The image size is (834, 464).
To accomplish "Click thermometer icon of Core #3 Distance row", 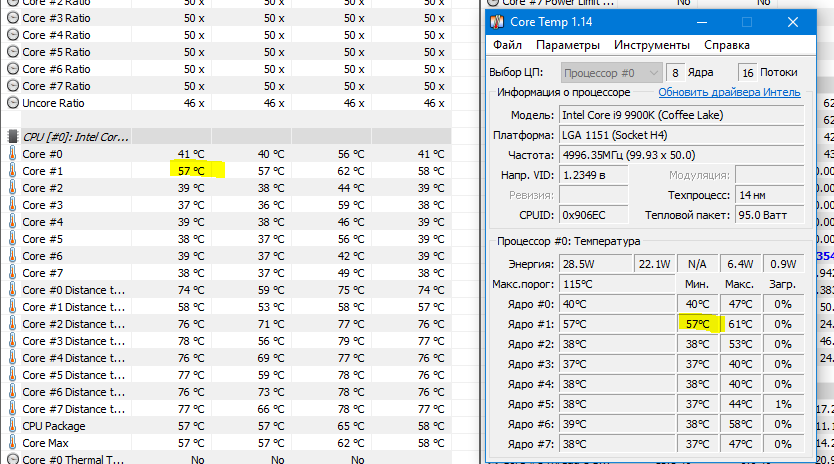I will [12, 341].
